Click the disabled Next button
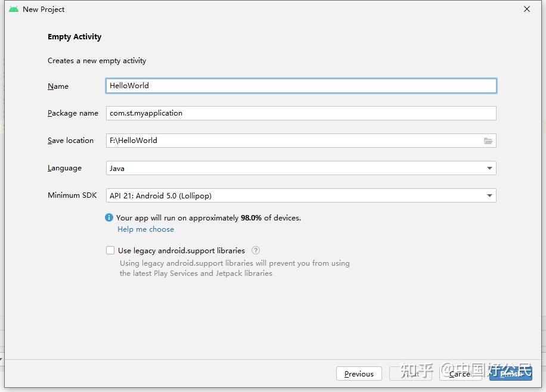546x392 pixels. [x=411, y=374]
